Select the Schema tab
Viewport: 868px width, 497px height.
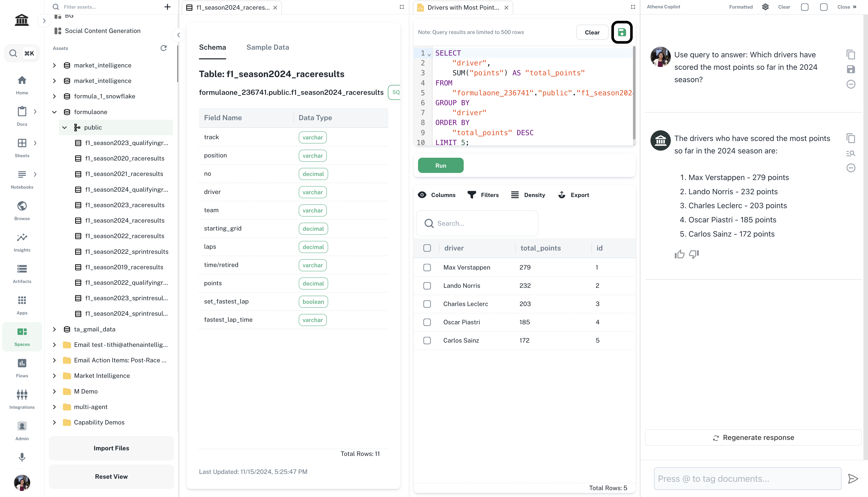[x=212, y=47]
